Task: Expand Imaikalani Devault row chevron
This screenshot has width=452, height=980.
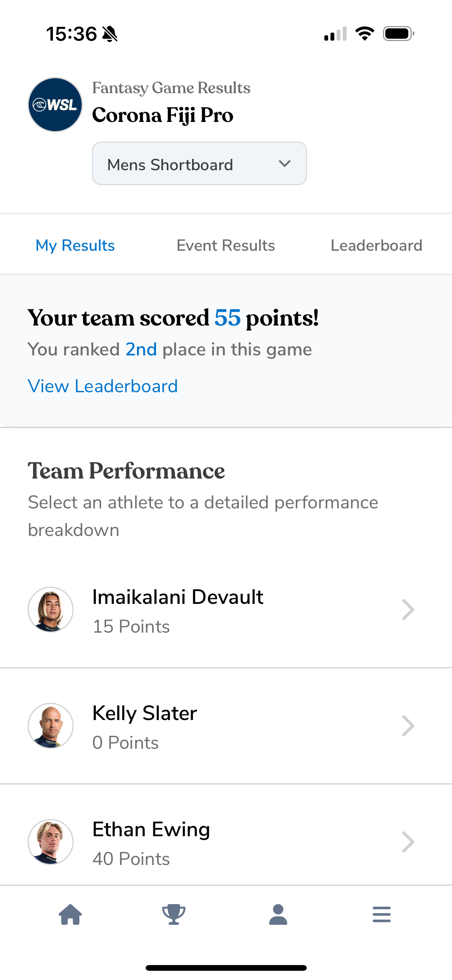Action: 408,610
